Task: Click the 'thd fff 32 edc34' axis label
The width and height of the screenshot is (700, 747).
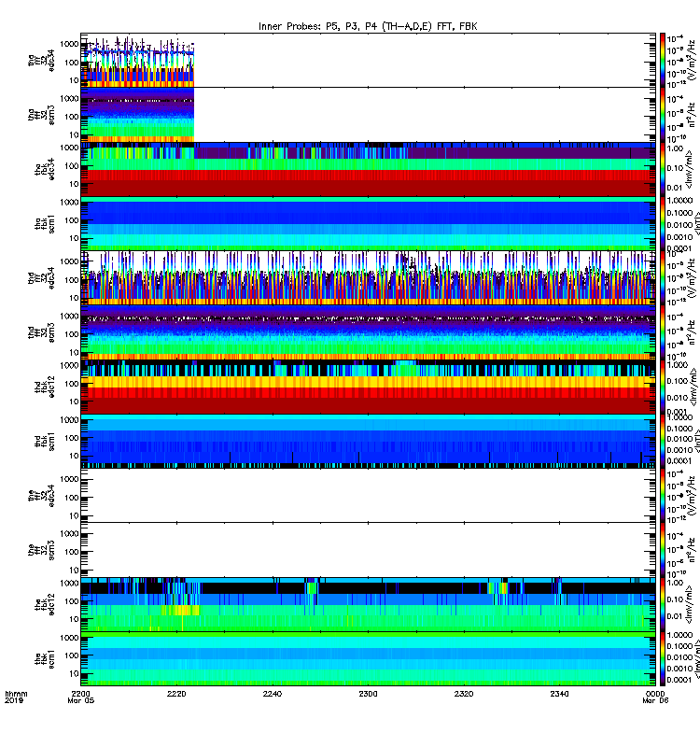Action: pyautogui.click(x=41, y=277)
